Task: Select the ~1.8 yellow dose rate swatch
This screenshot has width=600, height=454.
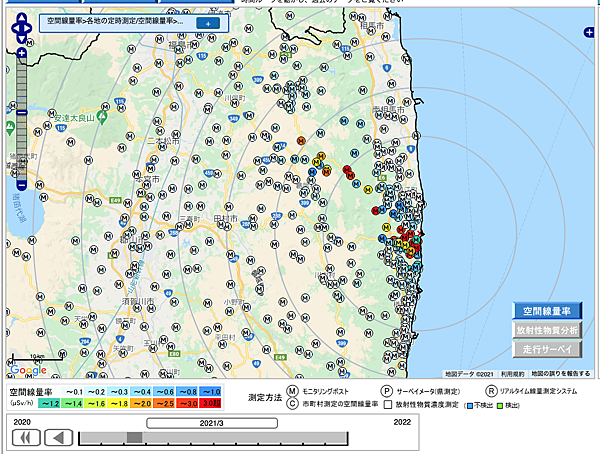Action: click(x=118, y=403)
